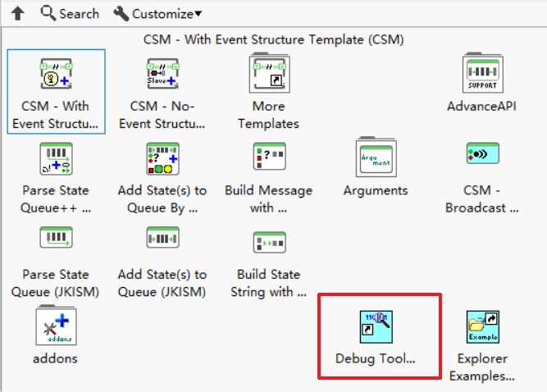Select CSM No-Event Structure Slave template icon
The image size is (547, 392).
pyautogui.click(x=163, y=74)
